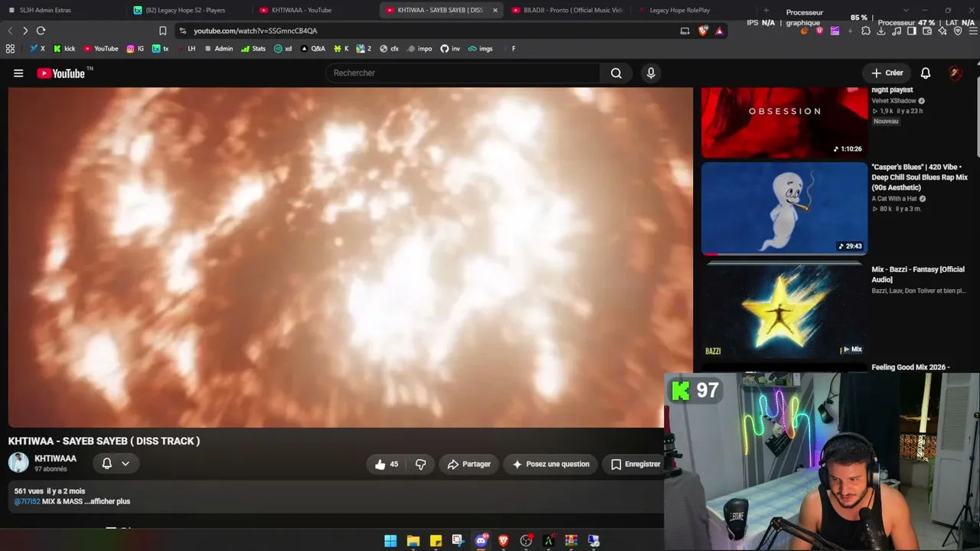Reload the page
Viewport: 980px width, 551px height.
click(41, 31)
